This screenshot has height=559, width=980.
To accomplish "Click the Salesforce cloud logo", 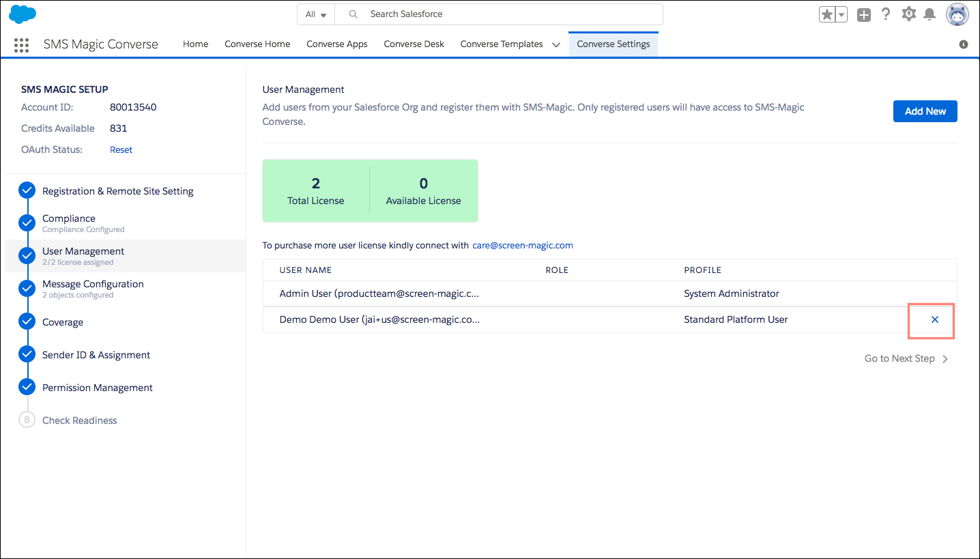I will (23, 14).
